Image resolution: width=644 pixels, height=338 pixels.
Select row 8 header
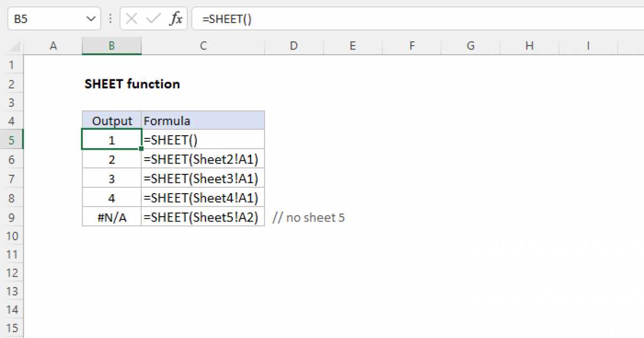(12, 197)
